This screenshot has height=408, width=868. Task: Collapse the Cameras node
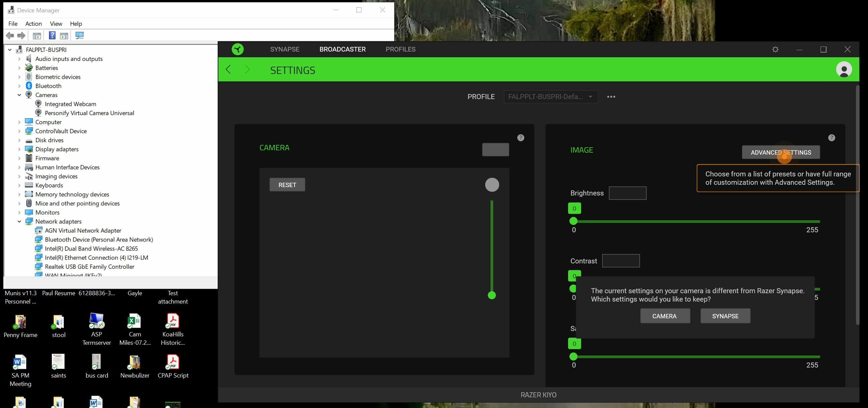pos(19,95)
